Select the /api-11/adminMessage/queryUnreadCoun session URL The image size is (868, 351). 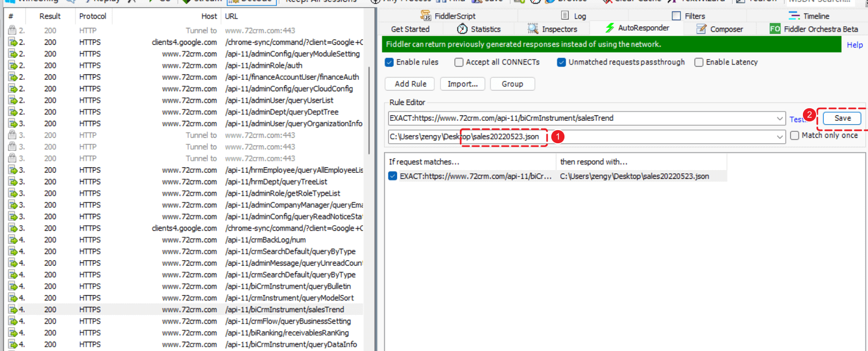294,263
